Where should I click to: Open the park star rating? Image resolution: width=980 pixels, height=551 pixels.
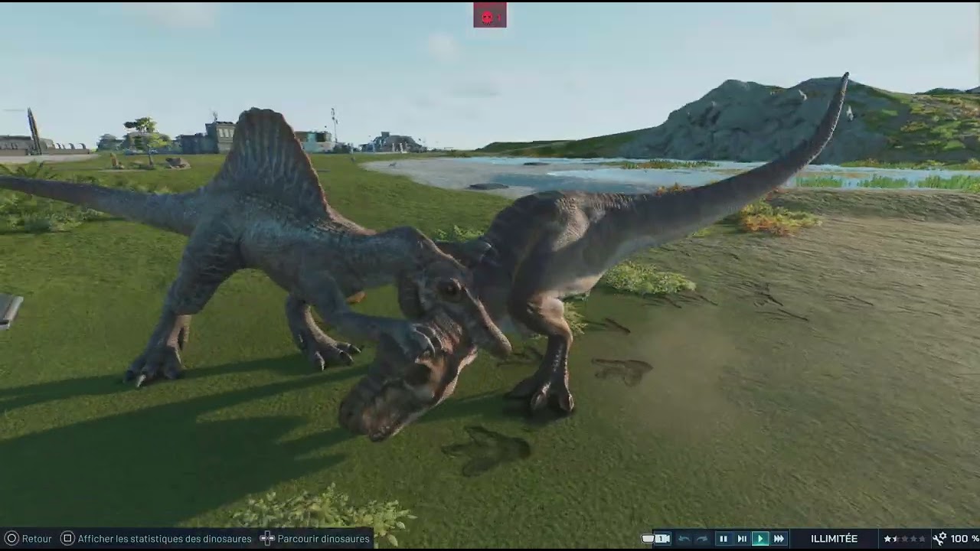904,539
